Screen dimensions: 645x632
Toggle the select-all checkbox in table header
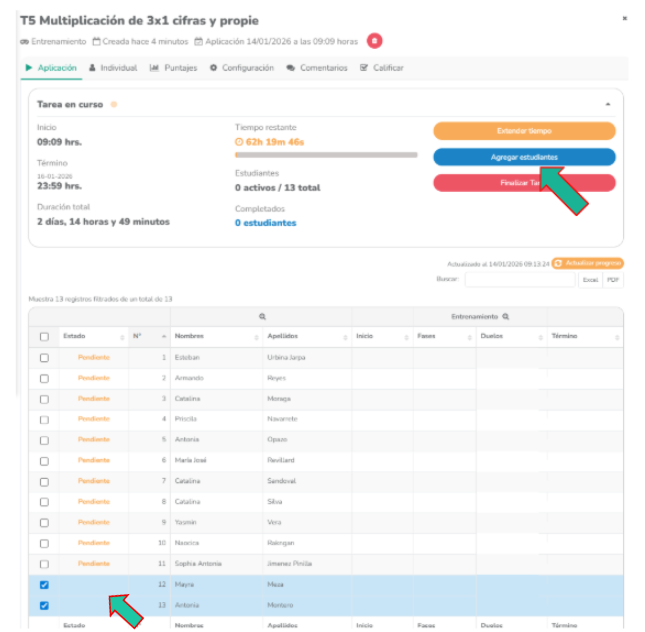point(44,337)
